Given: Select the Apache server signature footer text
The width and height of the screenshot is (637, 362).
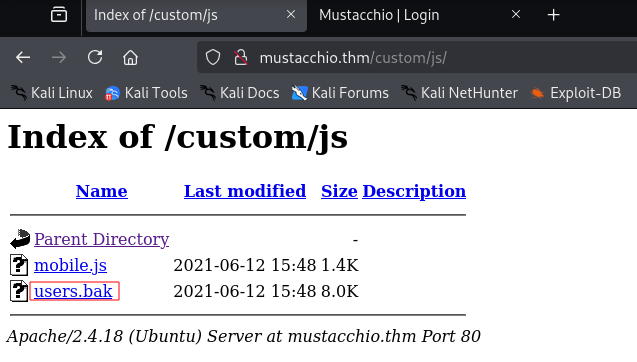Looking at the screenshot, I should pyautogui.click(x=243, y=336).
